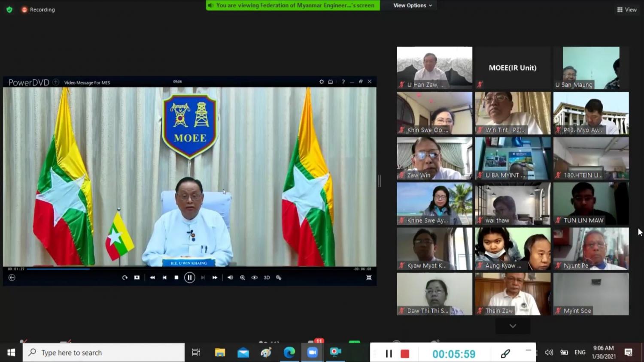Show more participants with down chevron
The image size is (644, 362).
[513, 326]
